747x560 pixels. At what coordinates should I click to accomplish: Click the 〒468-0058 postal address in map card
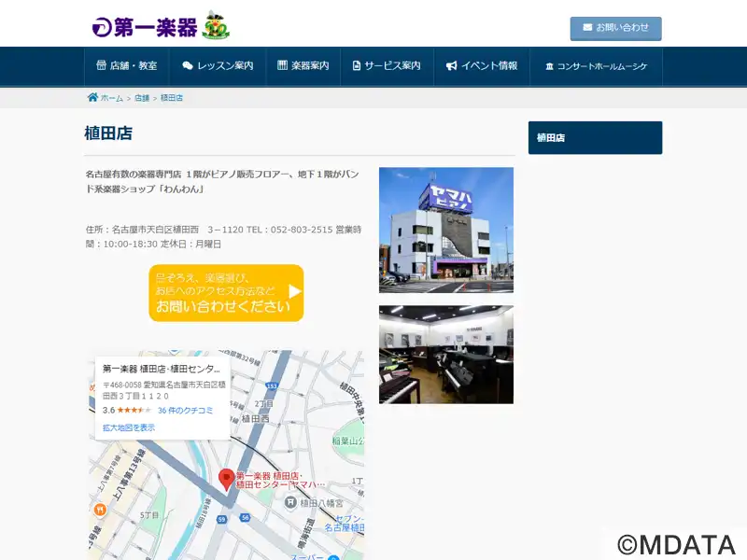pyautogui.click(x=164, y=390)
